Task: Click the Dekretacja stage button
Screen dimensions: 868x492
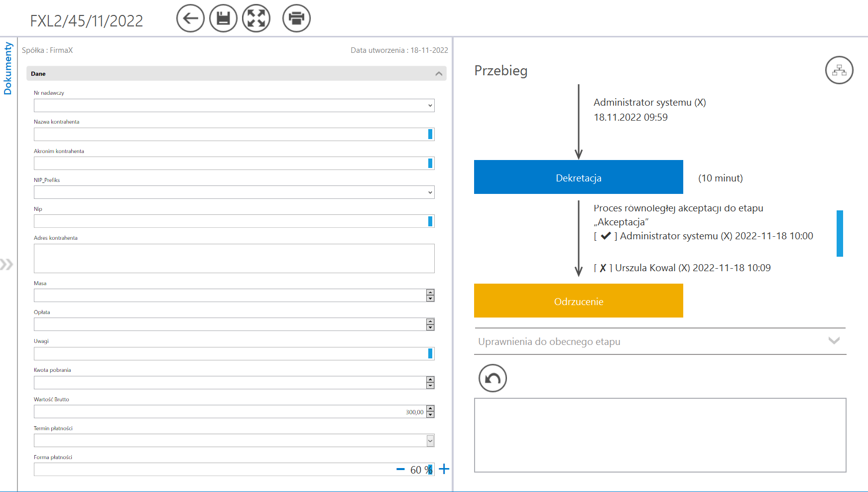Action: [x=579, y=177]
